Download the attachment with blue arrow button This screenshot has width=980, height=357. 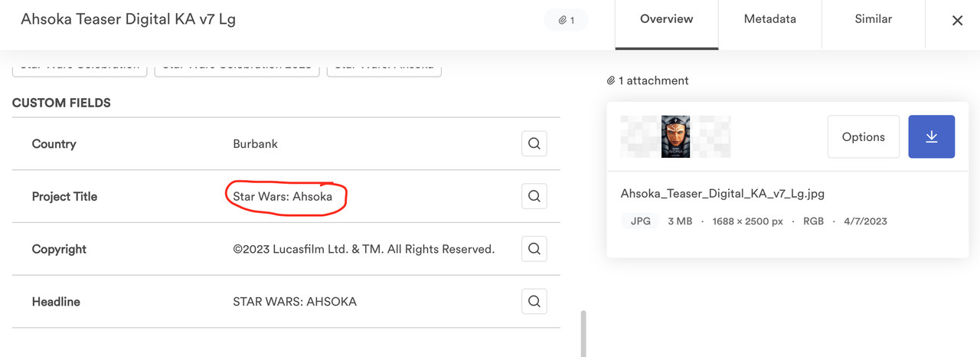pyautogui.click(x=932, y=136)
